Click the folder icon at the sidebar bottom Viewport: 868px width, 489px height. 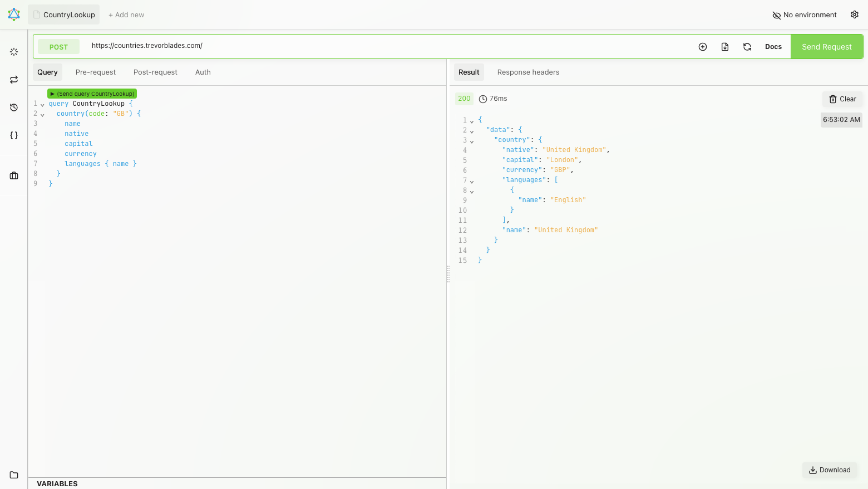point(14,475)
